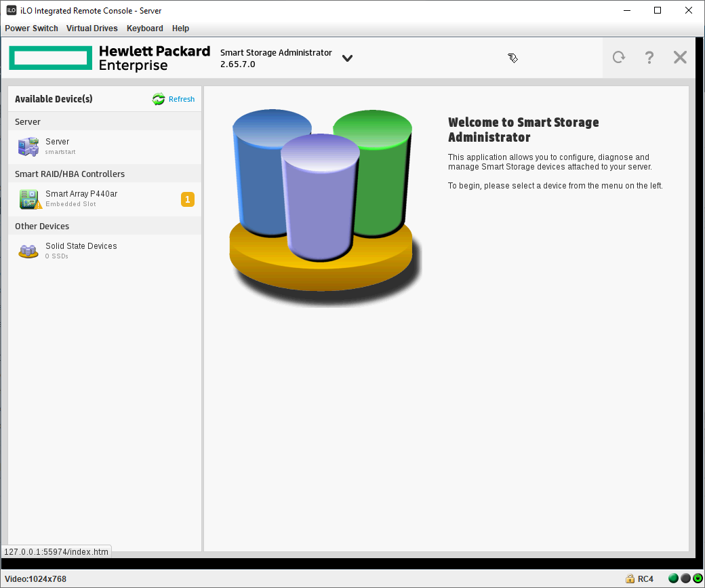Screen dimensions: 705x588
Task: Click the RC4 encryption lock icon
Action: [630, 579]
